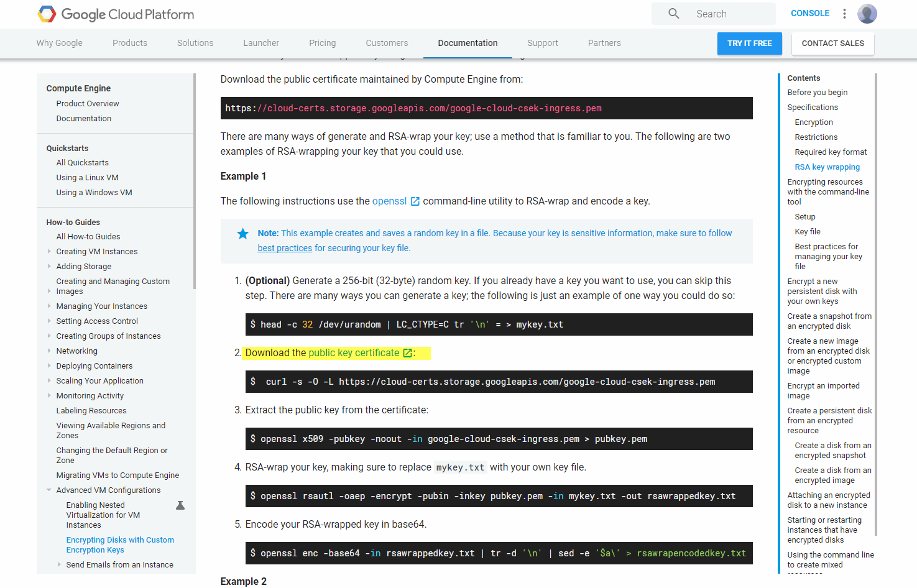Expand Send Emails from an Instance
The width and height of the screenshot is (917, 588).
click(x=59, y=565)
